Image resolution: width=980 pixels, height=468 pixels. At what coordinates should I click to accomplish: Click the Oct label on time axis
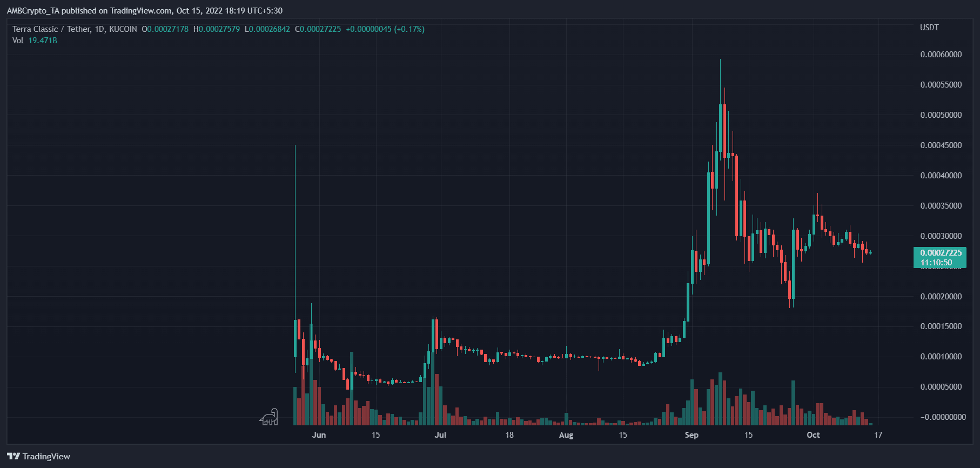tap(813, 435)
